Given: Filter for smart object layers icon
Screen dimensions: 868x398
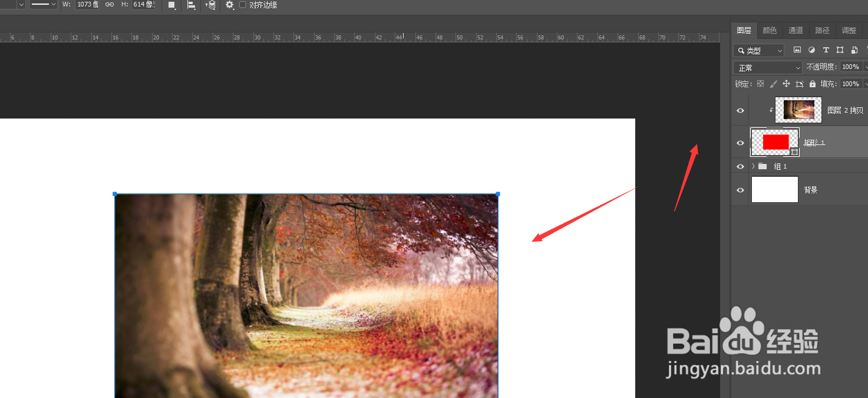Looking at the screenshot, I should [x=854, y=50].
